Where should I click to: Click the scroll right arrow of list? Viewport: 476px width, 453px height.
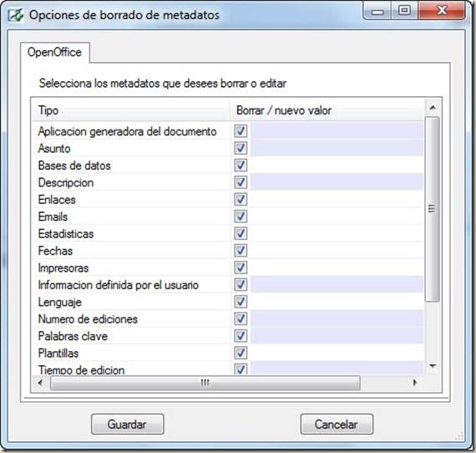(x=415, y=383)
